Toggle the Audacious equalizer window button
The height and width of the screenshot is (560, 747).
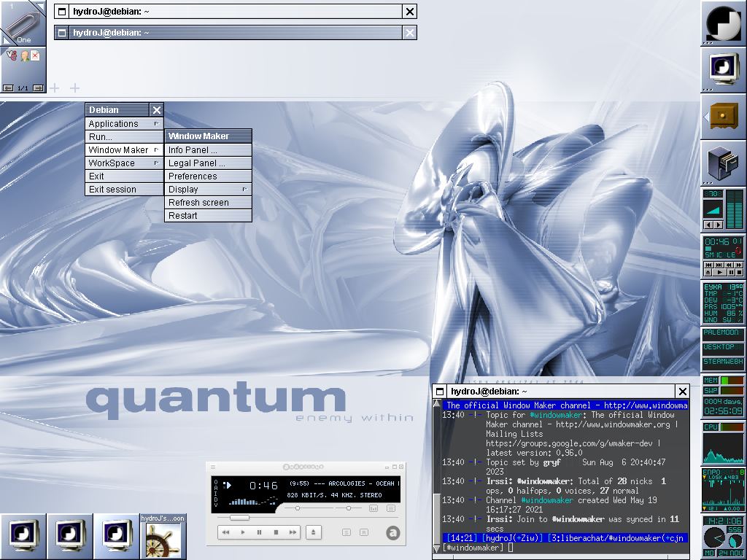click(x=373, y=508)
